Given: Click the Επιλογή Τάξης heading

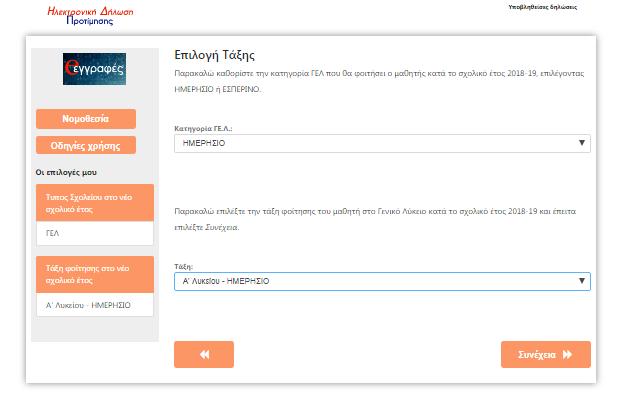Looking at the screenshot, I should 214,55.
